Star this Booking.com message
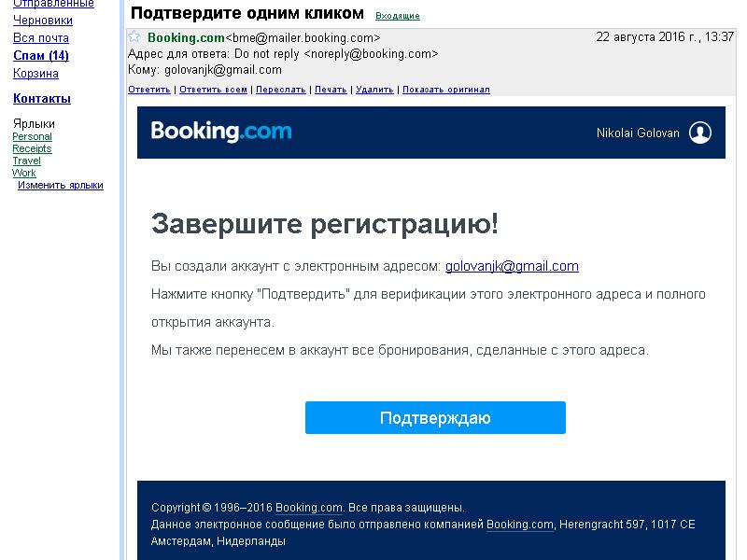The image size is (747, 560). [x=134, y=36]
